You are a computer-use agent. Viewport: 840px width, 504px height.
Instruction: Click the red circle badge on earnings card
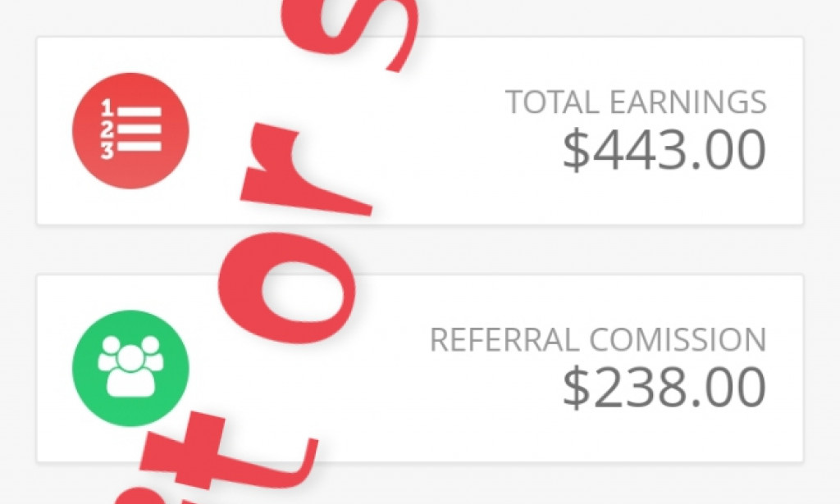[x=131, y=131]
